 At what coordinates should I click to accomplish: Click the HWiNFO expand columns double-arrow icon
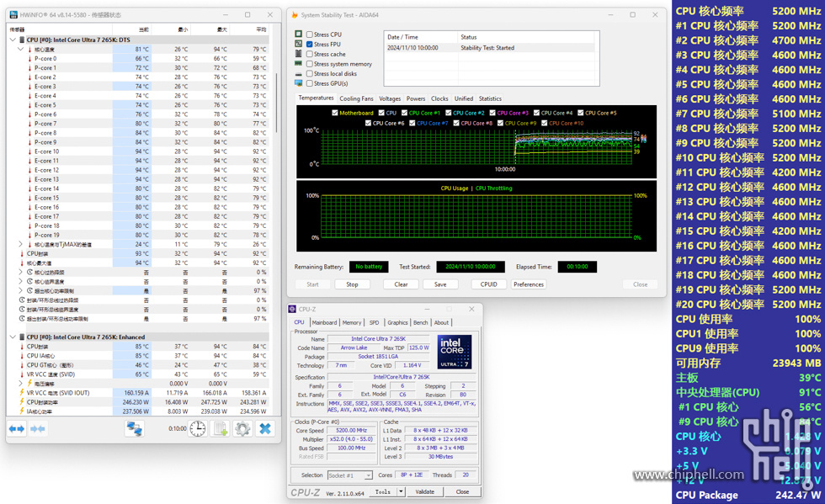16,429
